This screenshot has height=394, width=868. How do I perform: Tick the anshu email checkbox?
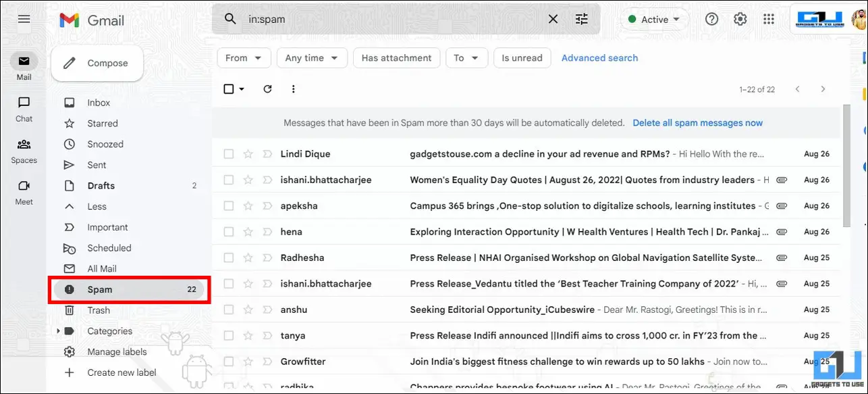point(229,310)
